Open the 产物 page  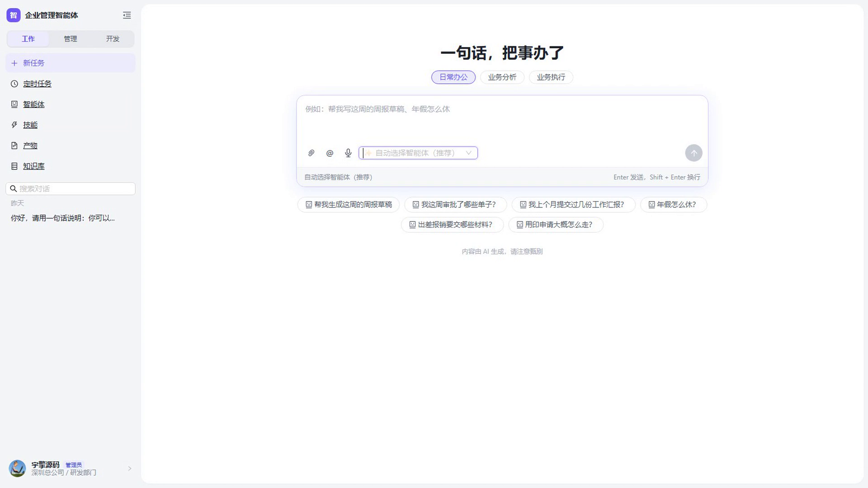[71, 145]
